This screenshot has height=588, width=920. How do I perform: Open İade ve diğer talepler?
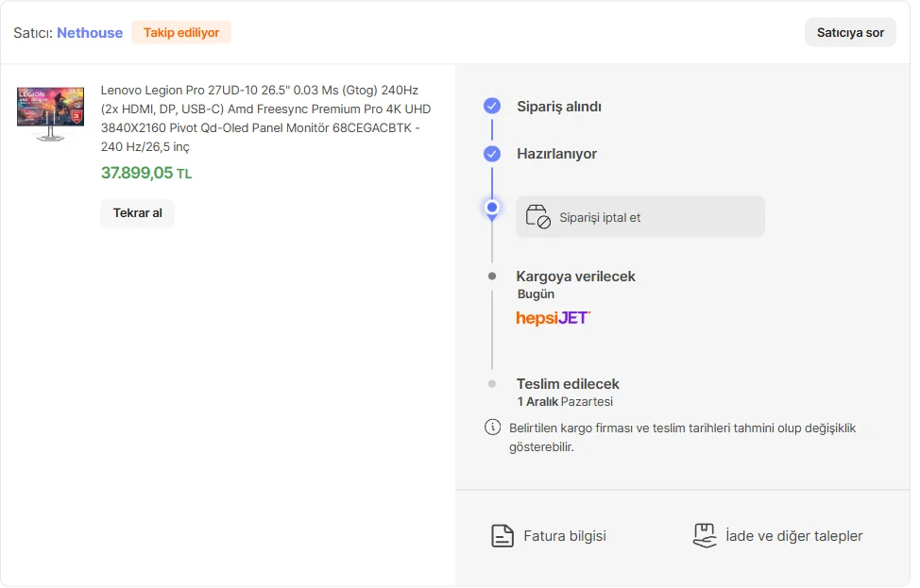tap(793, 536)
